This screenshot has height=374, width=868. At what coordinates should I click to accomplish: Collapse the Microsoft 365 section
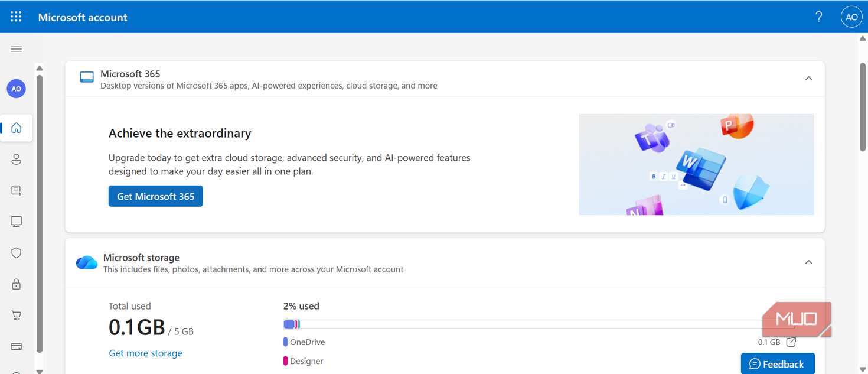[809, 79]
